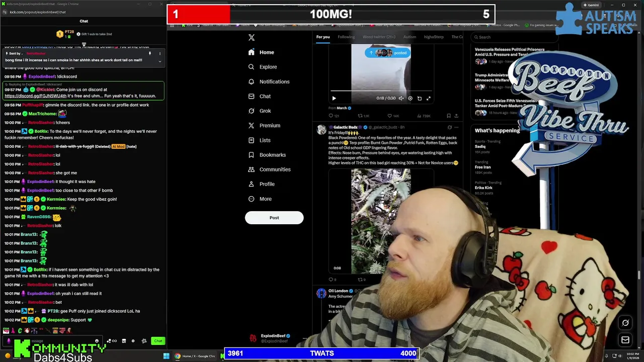Expand the pinned chat message chevron
This screenshot has width=644, height=362.
[x=160, y=61]
